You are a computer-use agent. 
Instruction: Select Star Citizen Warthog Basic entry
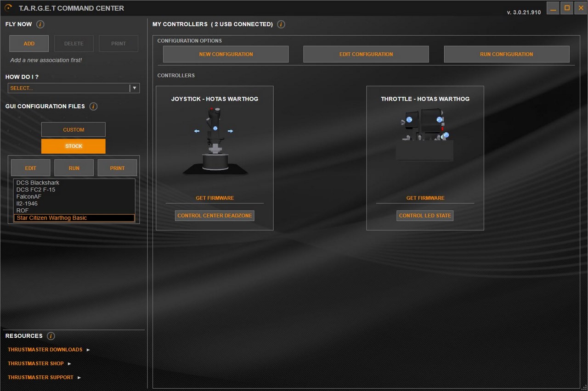pyautogui.click(x=74, y=218)
